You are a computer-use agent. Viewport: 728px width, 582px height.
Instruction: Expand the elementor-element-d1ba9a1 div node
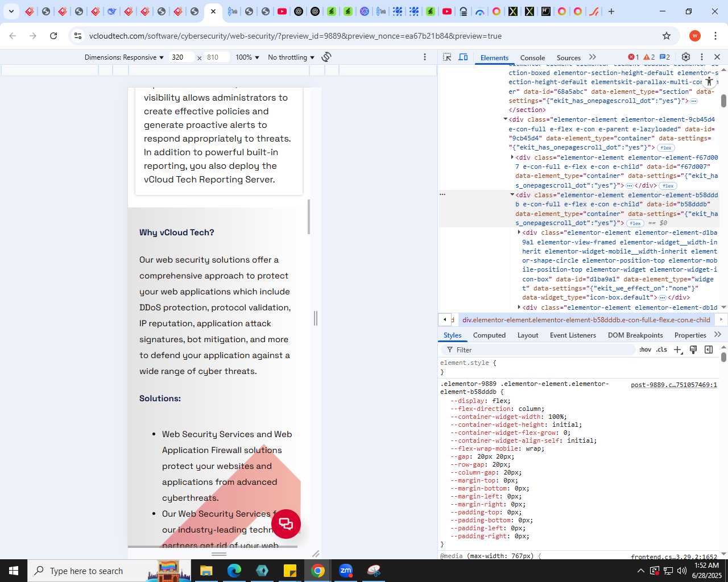point(519,232)
